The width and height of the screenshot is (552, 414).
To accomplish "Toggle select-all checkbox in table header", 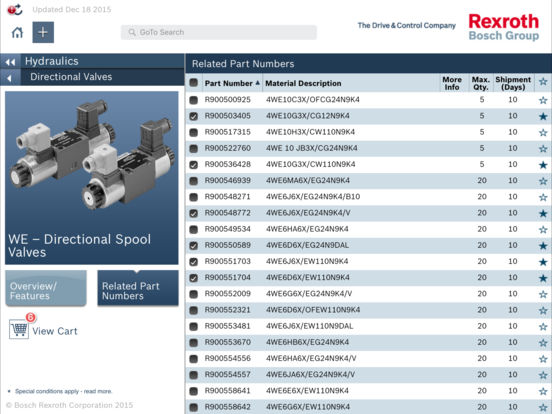I will click(194, 83).
